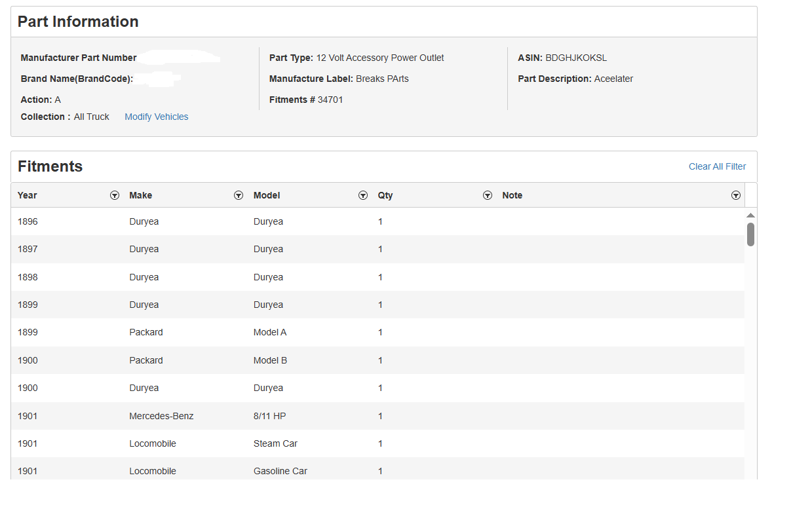Select the Packard Model A row
The height and width of the screenshot is (505, 812).
click(x=377, y=332)
